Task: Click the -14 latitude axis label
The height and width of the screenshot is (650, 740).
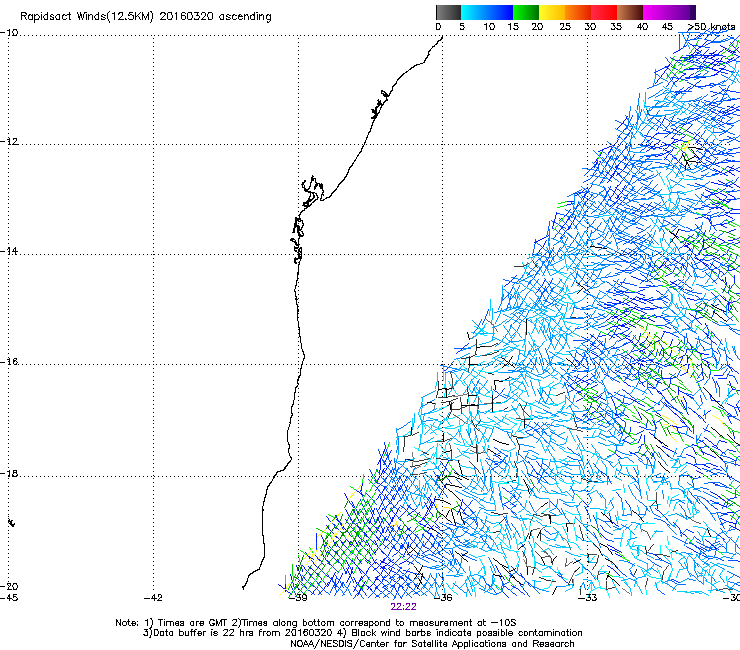Action: [x=9, y=251]
